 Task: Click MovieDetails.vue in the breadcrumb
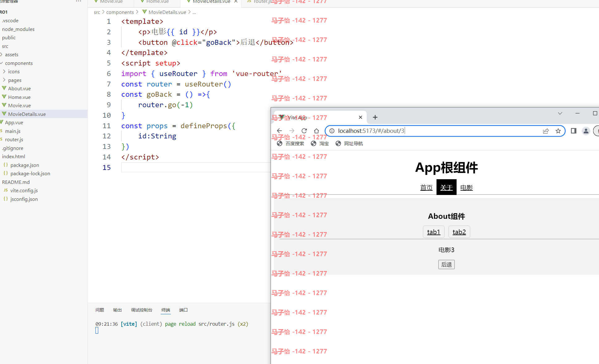pos(167,12)
